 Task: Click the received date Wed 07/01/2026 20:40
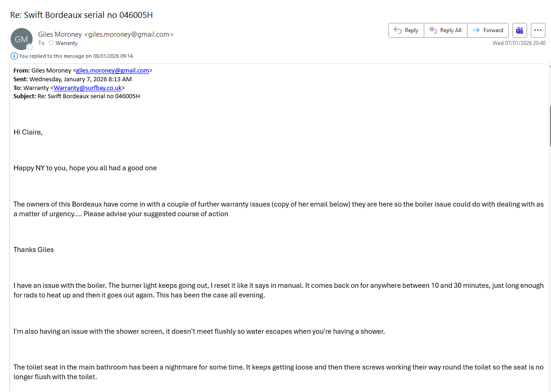[519, 43]
